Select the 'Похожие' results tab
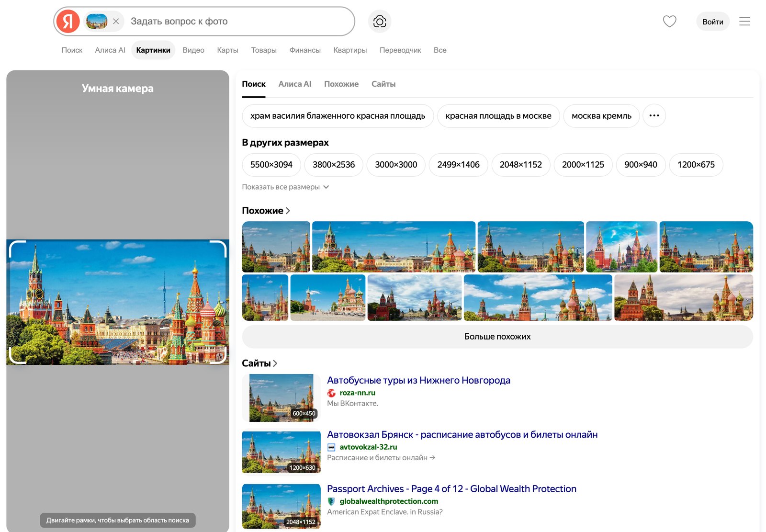 (x=341, y=84)
